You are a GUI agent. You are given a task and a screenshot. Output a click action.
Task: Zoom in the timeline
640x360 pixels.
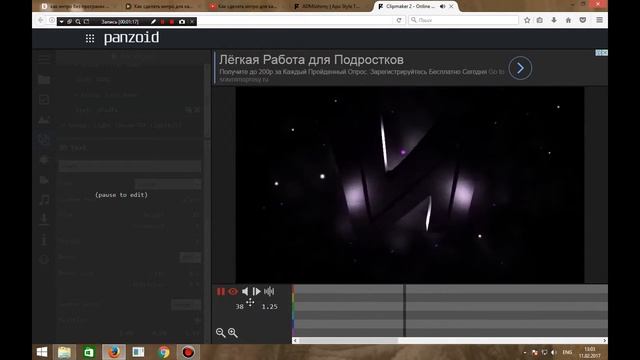233,333
